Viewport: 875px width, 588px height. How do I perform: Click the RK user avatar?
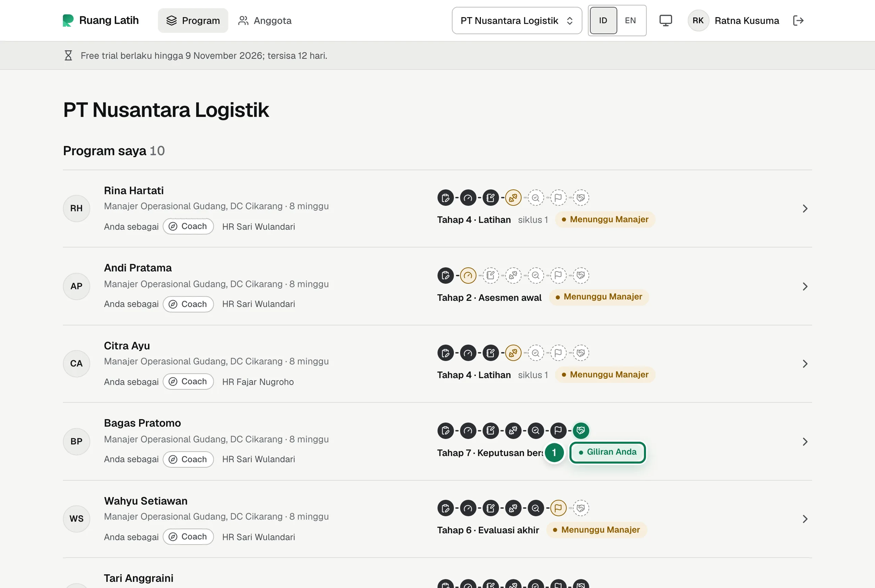[x=698, y=21]
